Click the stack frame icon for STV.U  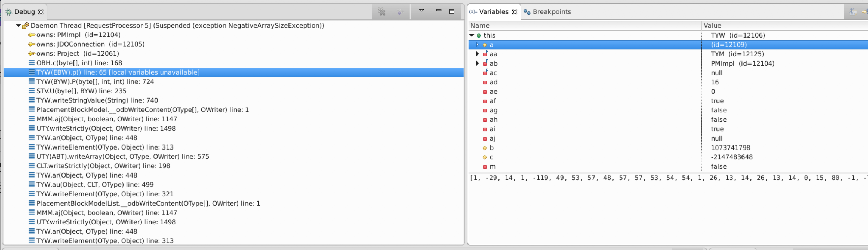[31, 91]
